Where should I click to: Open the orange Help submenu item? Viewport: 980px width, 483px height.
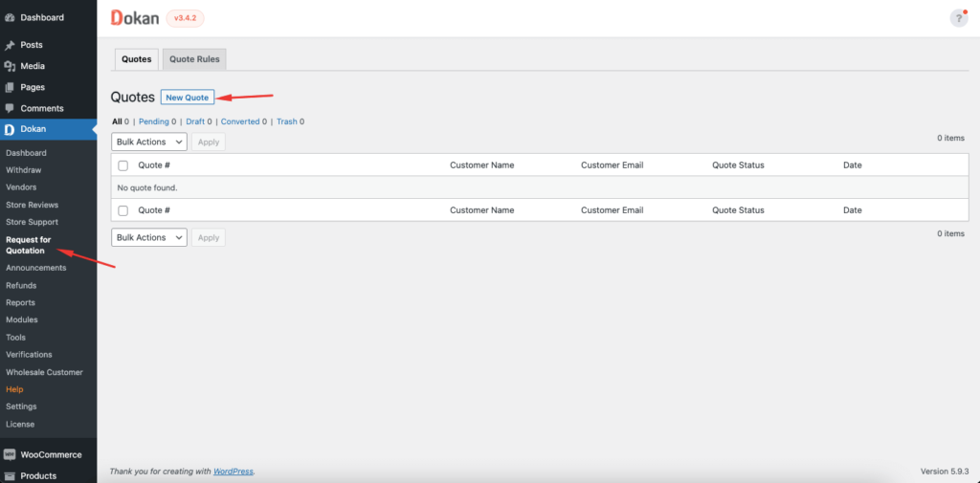[14, 389]
